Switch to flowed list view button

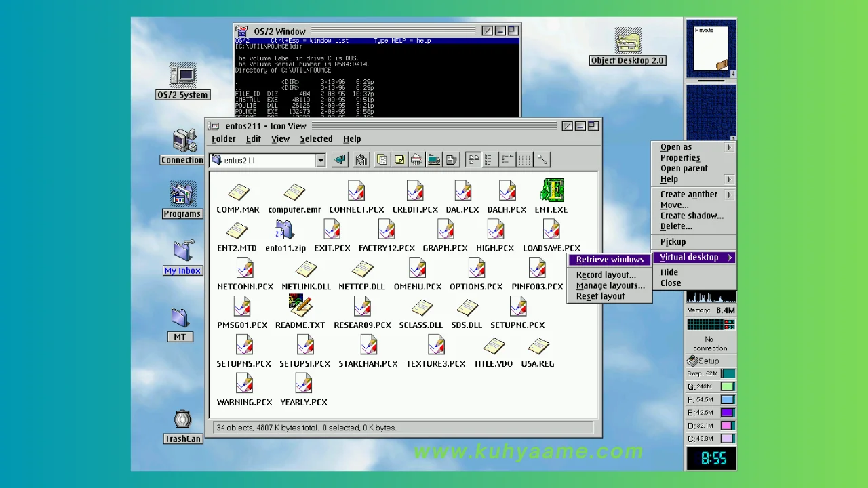click(490, 160)
